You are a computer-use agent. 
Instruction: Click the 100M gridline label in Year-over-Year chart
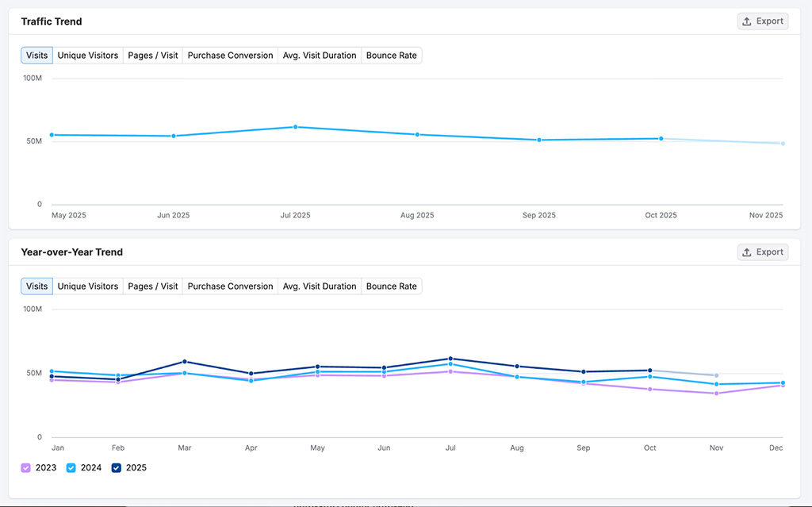33,309
